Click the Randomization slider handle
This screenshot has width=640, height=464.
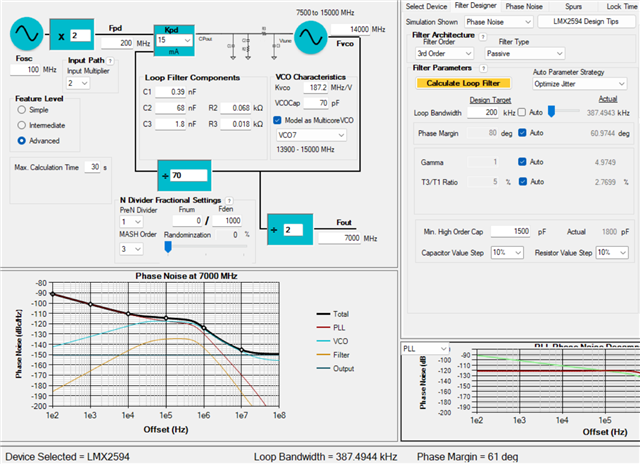click(x=168, y=247)
